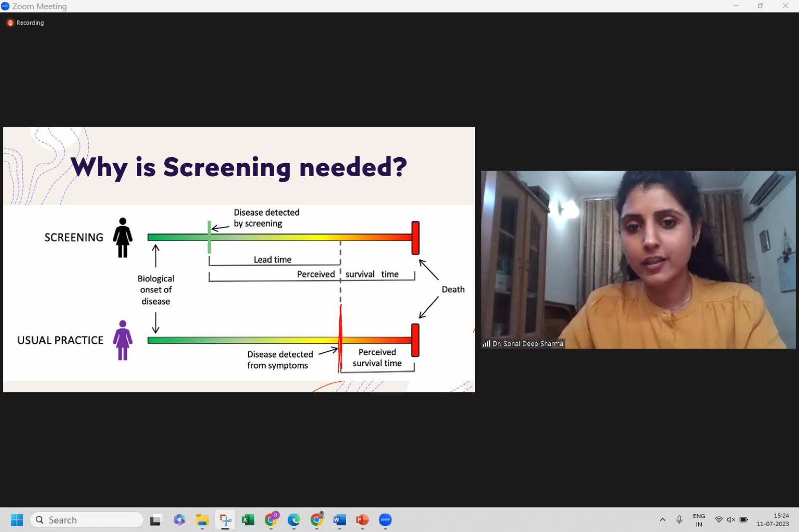Launch Excel from the taskbar
The height and width of the screenshot is (532, 799).
(x=247, y=520)
